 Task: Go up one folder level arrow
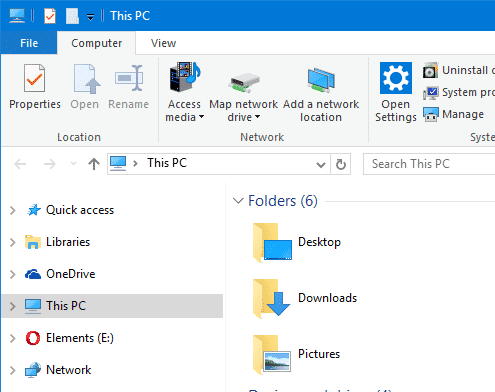click(94, 164)
